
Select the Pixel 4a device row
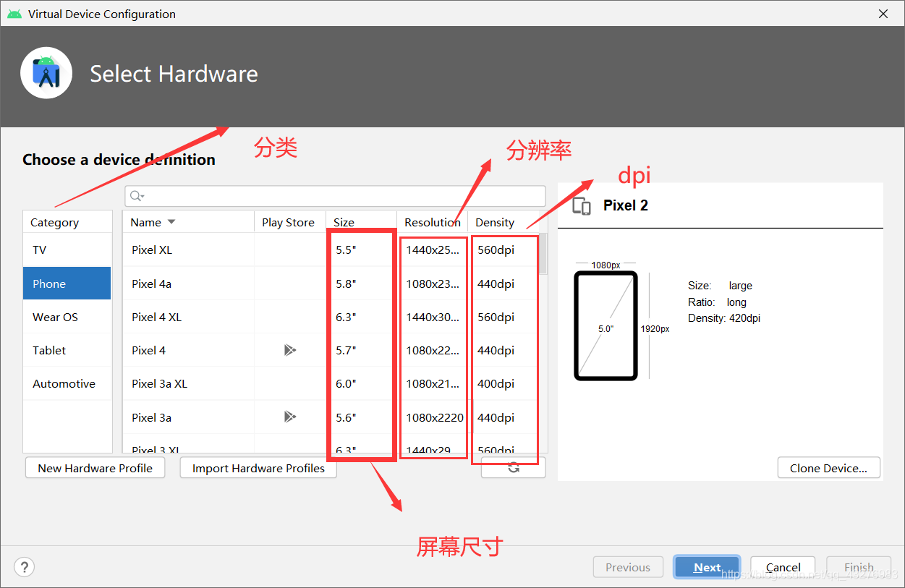click(x=331, y=284)
